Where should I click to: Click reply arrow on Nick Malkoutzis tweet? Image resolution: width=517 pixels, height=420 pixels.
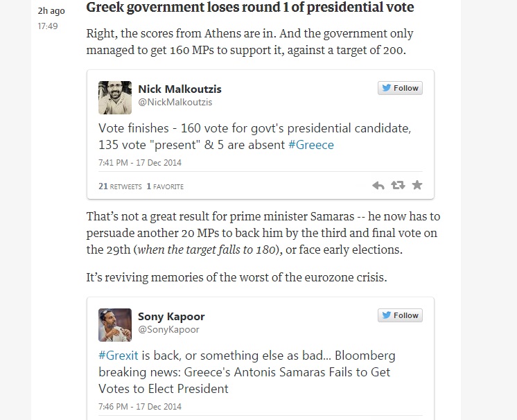378,186
